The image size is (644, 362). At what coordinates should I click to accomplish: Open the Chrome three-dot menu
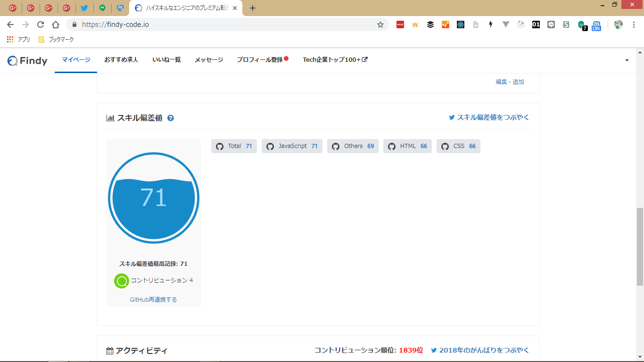point(634,25)
